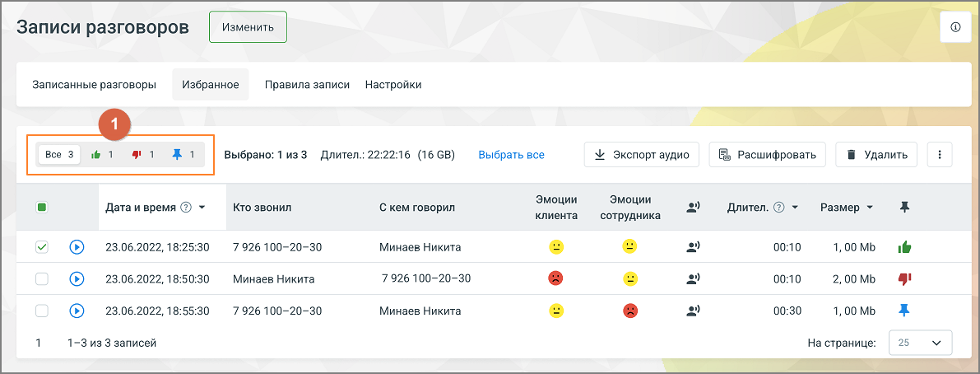This screenshot has width=980, height=374.
Task: Open the На странице 25 dropdown
Action: (920, 343)
